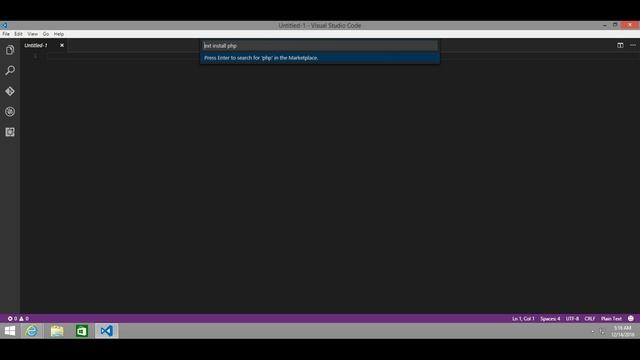Click the 'ext install php' command input

[320, 46]
